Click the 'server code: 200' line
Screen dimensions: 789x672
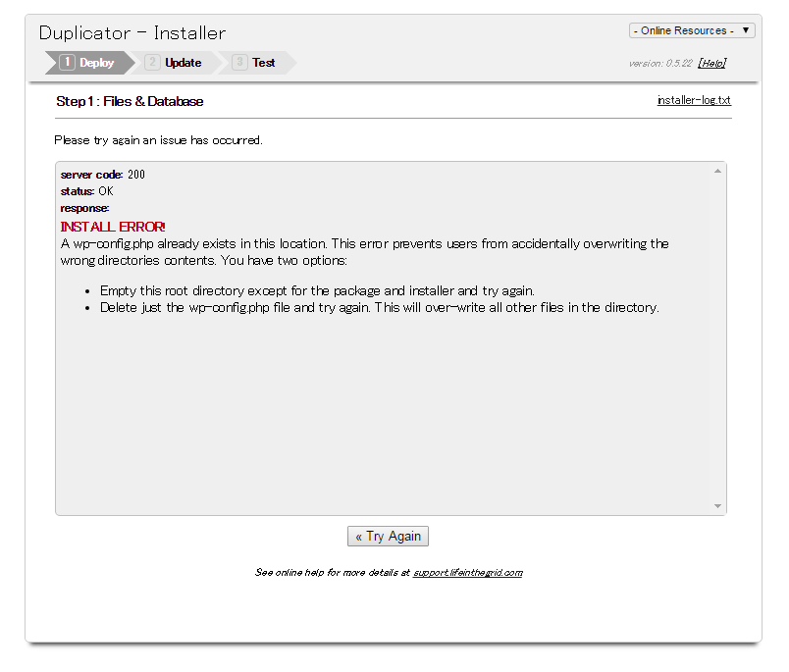click(x=103, y=175)
